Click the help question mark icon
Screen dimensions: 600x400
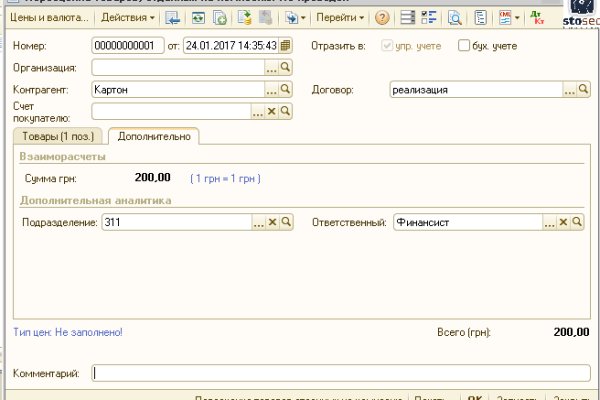(x=382, y=19)
